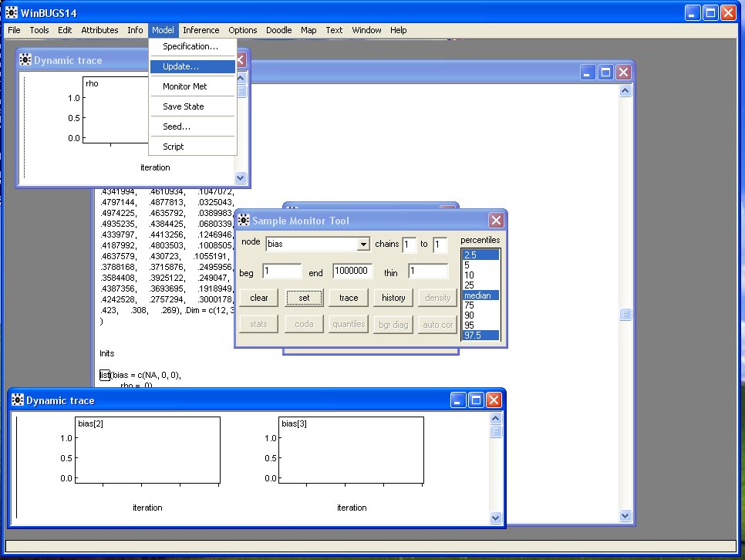
Task: Minimize the model document window
Action: [588, 73]
